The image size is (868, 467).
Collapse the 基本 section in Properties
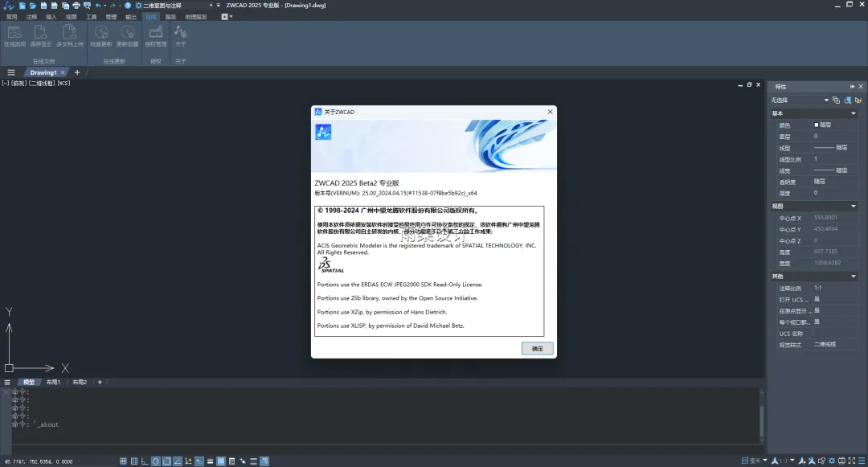853,113
